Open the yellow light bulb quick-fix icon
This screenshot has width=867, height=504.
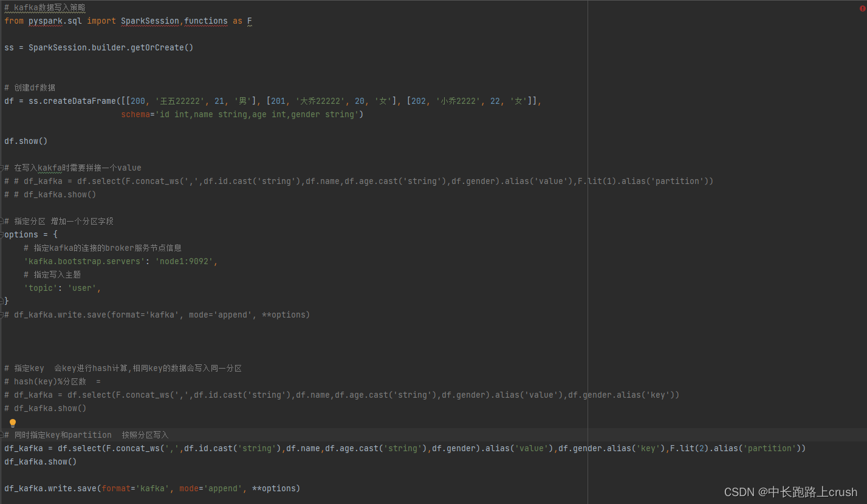pyautogui.click(x=13, y=423)
